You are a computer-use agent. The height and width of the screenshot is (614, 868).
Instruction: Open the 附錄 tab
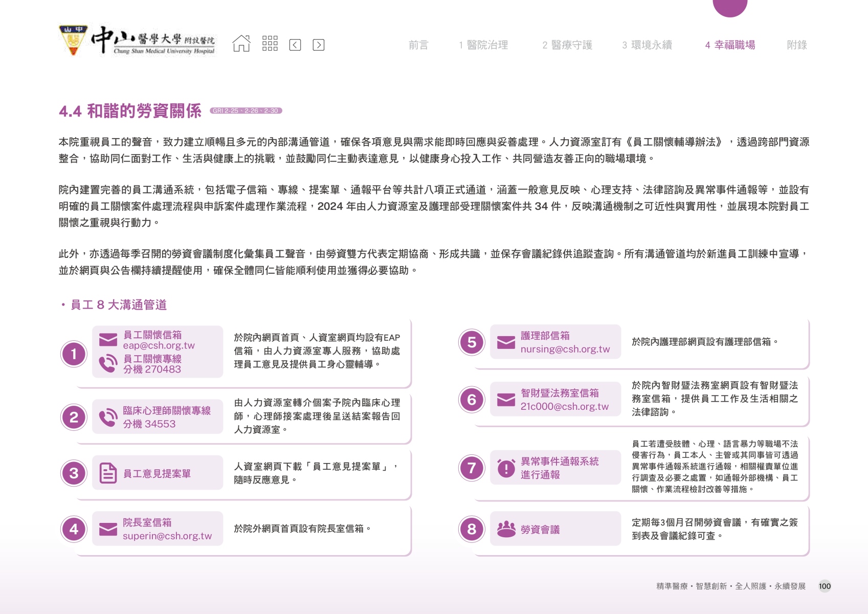(796, 45)
